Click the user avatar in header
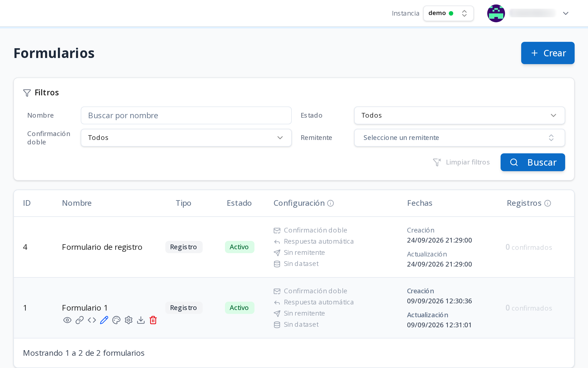 click(496, 13)
